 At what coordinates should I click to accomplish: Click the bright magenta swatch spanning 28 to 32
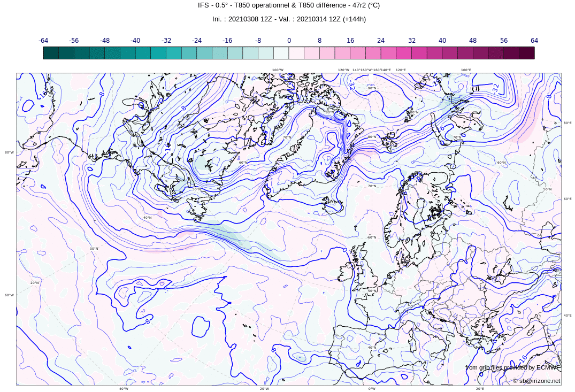click(x=404, y=53)
